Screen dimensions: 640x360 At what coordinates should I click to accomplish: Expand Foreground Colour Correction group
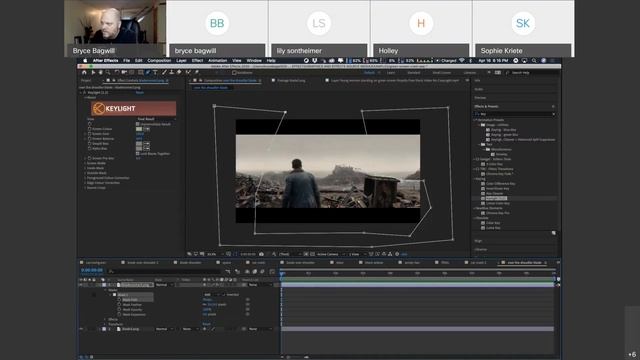pos(85,178)
